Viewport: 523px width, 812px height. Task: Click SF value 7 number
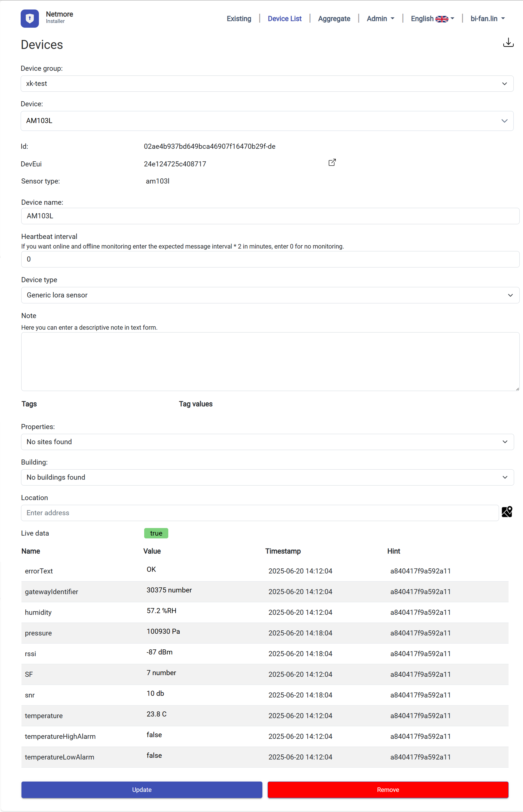[161, 673]
